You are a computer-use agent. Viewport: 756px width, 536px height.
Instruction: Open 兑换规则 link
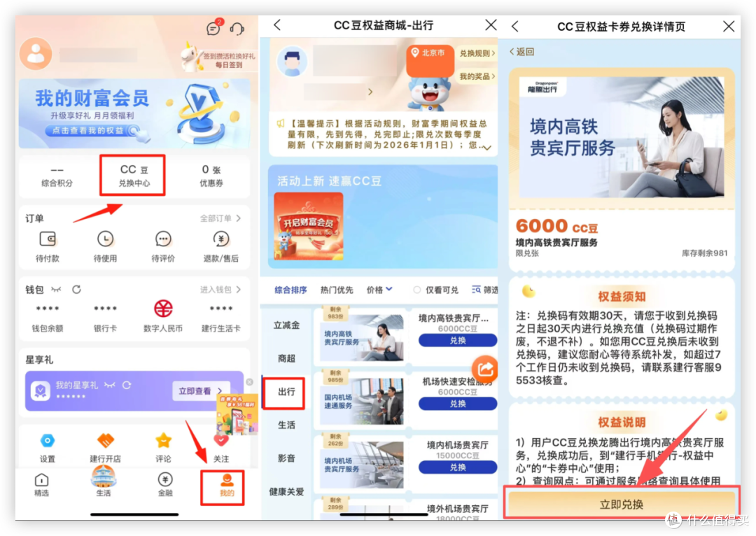point(477,53)
